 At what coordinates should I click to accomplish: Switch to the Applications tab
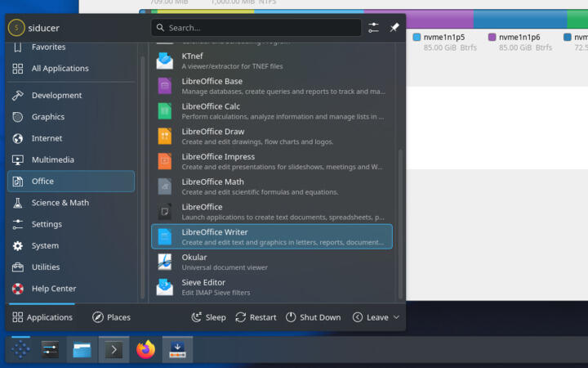(42, 317)
